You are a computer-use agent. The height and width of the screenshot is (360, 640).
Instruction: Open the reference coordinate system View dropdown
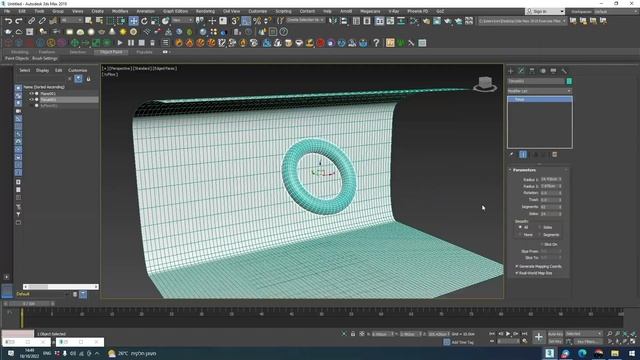tap(182, 20)
